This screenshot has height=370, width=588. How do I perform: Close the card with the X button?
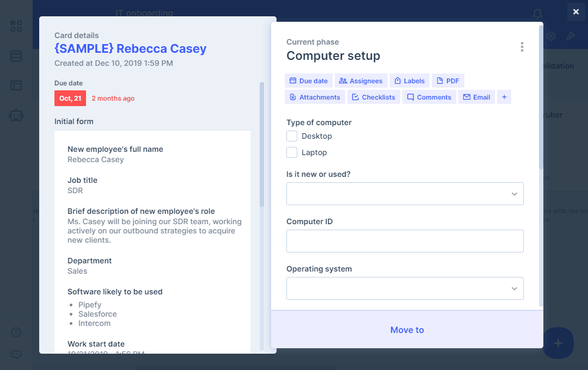[x=576, y=11]
